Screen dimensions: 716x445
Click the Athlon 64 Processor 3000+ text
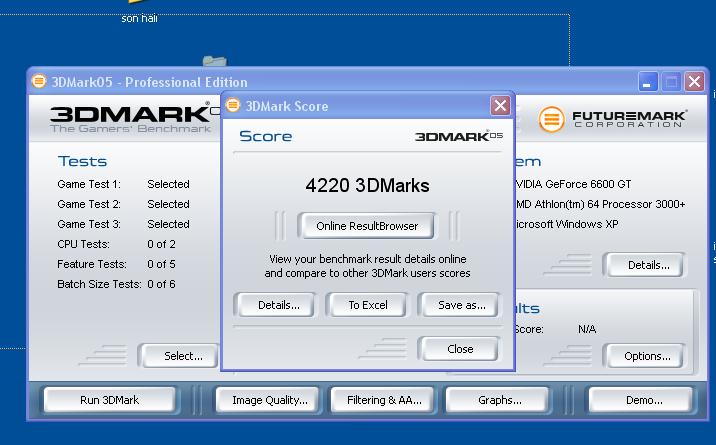click(x=600, y=204)
